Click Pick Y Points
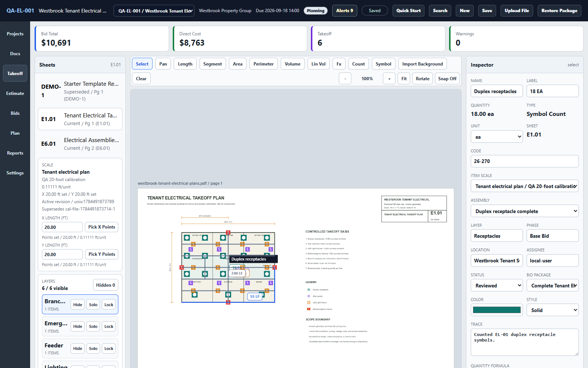 click(102, 254)
